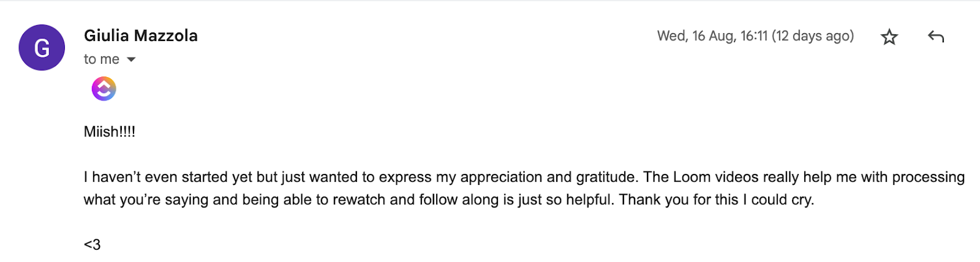Image resolution: width=980 pixels, height=262 pixels.
Task: Click the purple G avatar
Action: [42, 48]
